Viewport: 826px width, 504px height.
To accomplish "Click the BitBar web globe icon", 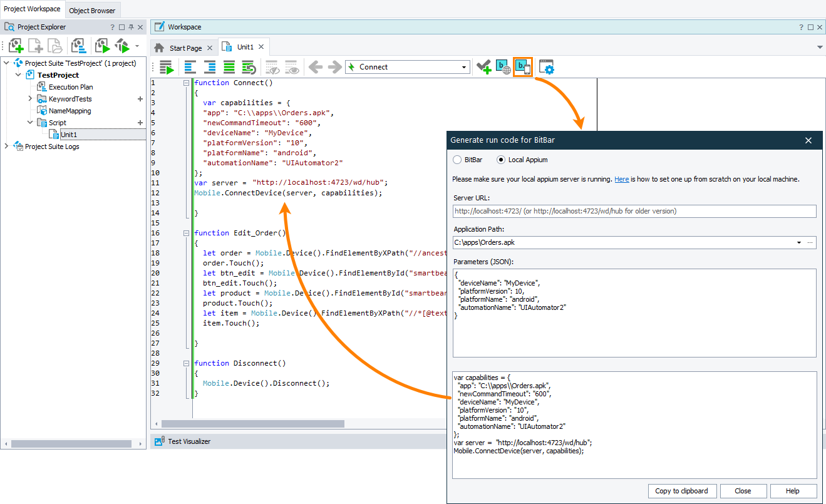I will (503, 67).
